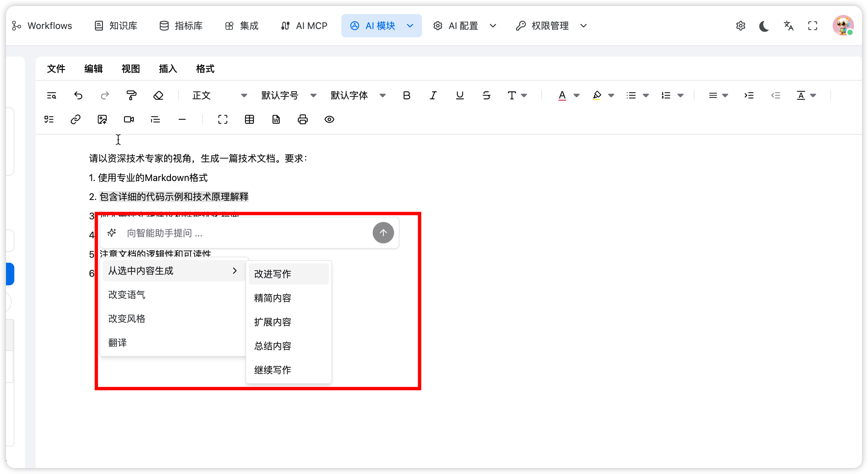Toggle bold formatting
Screen dimensions: 868x474
pos(406,95)
